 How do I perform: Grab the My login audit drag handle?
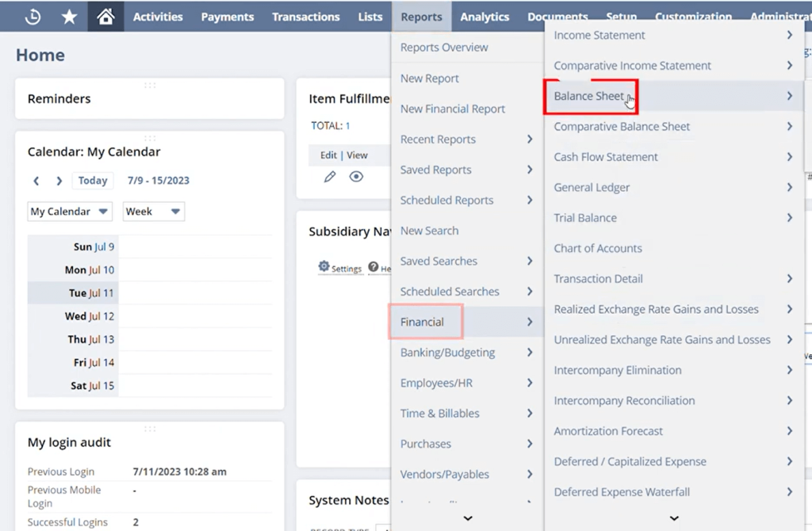point(150,429)
